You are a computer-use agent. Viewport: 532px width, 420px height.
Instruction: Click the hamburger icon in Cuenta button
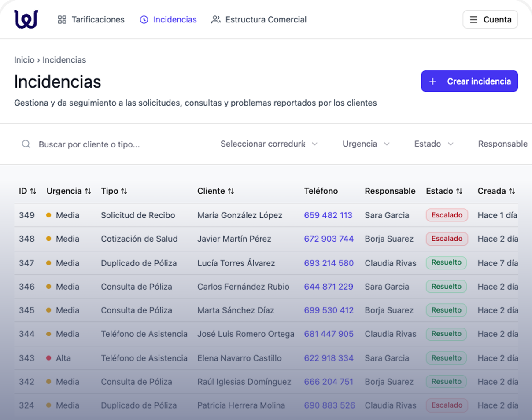[x=473, y=20]
